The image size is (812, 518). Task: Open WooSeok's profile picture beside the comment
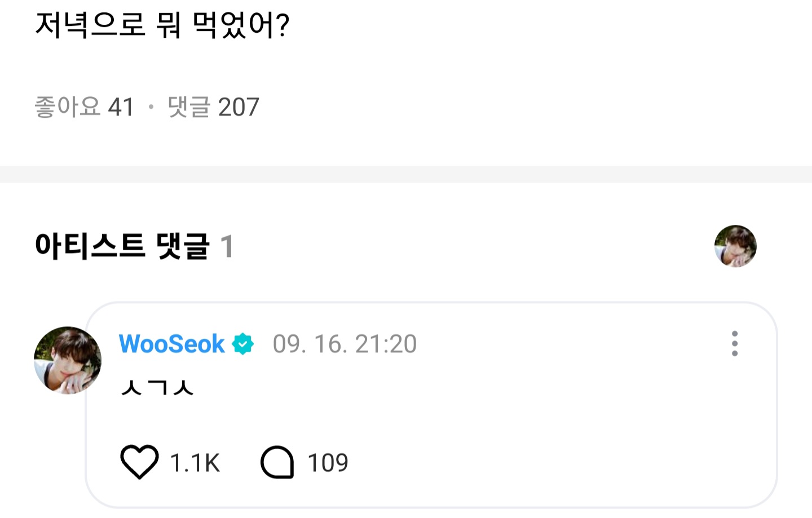click(68, 360)
